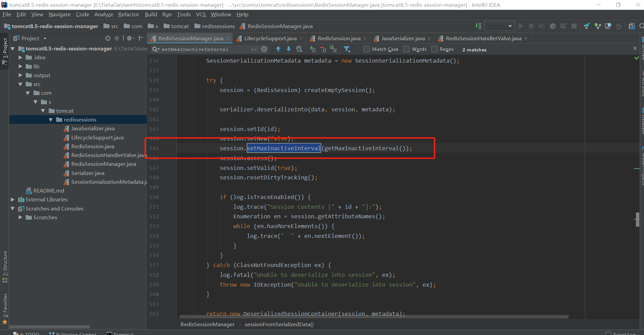Click the Scroll from Source target icon

click(x=108, y=38)
